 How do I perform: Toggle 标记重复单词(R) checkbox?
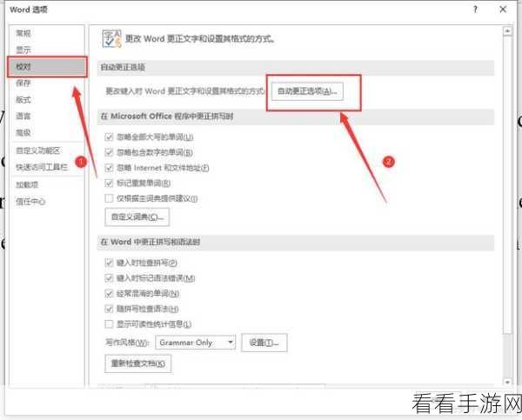109,183
